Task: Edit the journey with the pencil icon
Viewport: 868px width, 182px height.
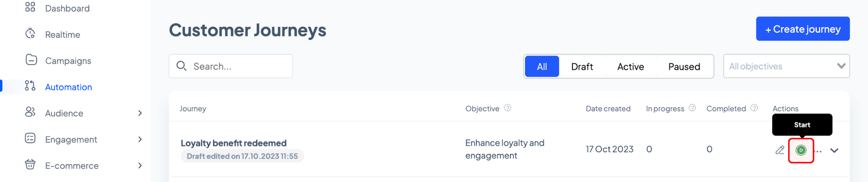Action: click(x=780, y=150)
